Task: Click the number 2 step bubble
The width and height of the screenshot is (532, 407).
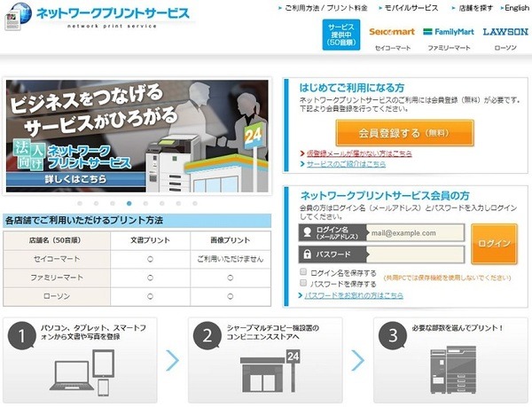Action: coord(207,335)
